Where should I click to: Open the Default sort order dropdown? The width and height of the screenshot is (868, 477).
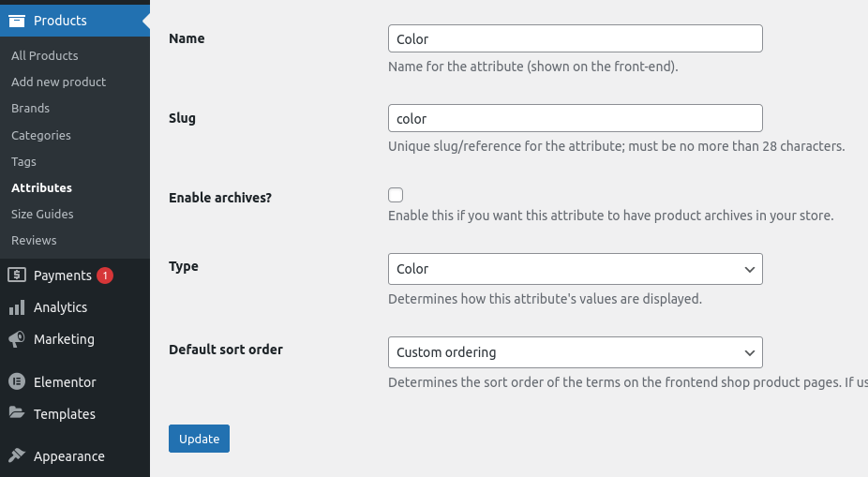point(576,352)
